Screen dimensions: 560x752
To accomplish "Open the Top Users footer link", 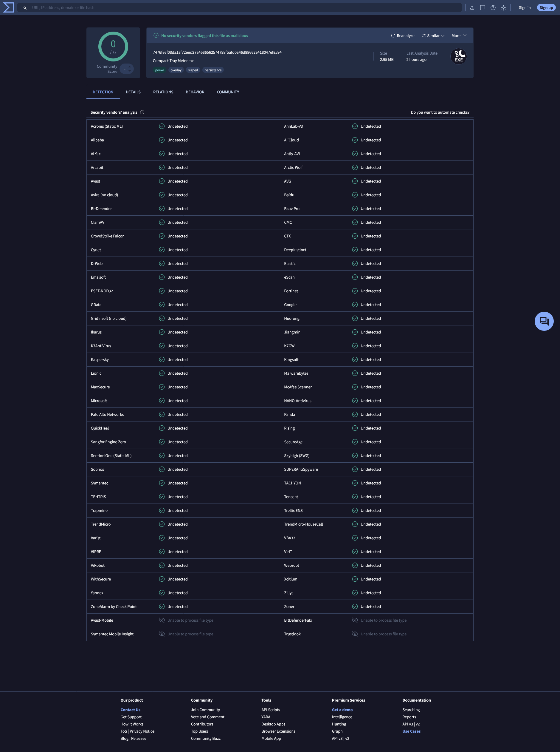I will click(199, 731).
